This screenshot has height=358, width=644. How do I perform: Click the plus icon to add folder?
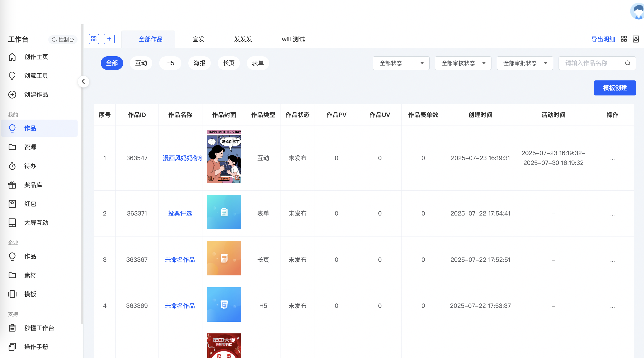(109, 39)
